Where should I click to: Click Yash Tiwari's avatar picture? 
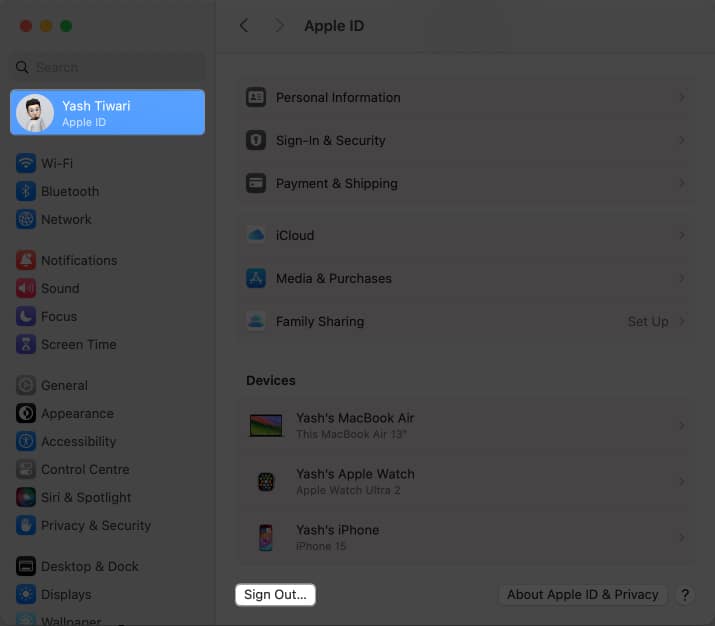pos(35,113)
